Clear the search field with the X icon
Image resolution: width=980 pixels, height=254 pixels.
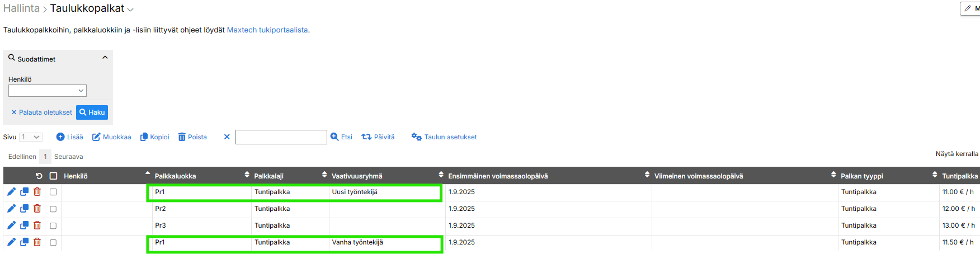pyautogui.click(x=227, y=137)
